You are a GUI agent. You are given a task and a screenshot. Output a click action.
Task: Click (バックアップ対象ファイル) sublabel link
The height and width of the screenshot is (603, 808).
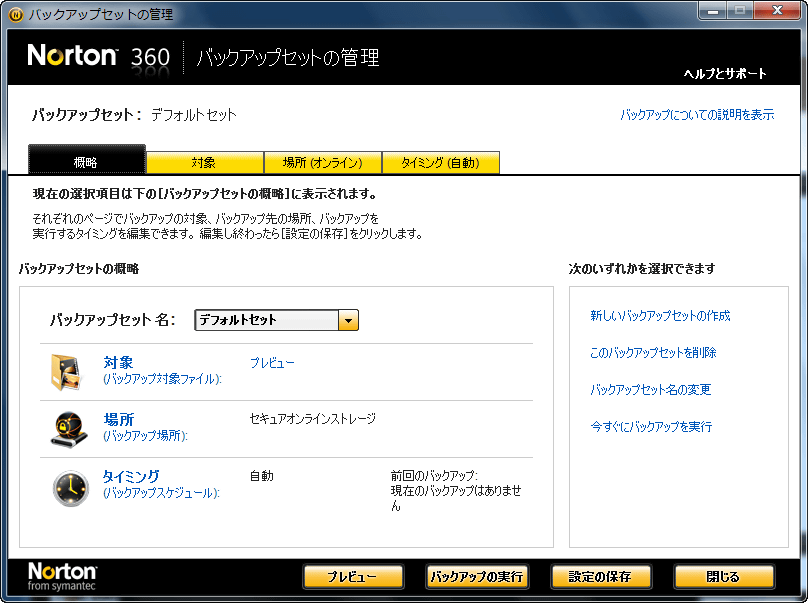coord(162,379)
